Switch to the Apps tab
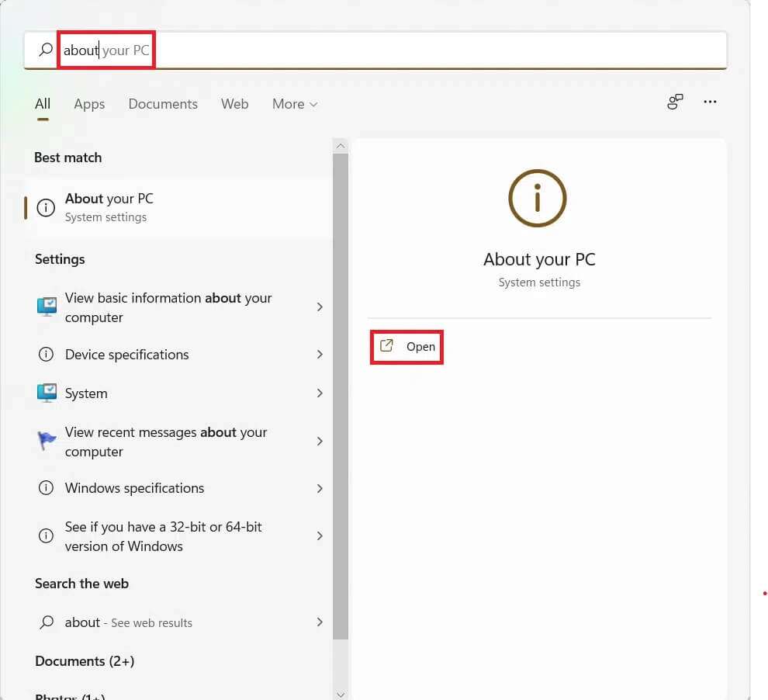Viewport: 768px width, 700px height. [x=89, y=104]
